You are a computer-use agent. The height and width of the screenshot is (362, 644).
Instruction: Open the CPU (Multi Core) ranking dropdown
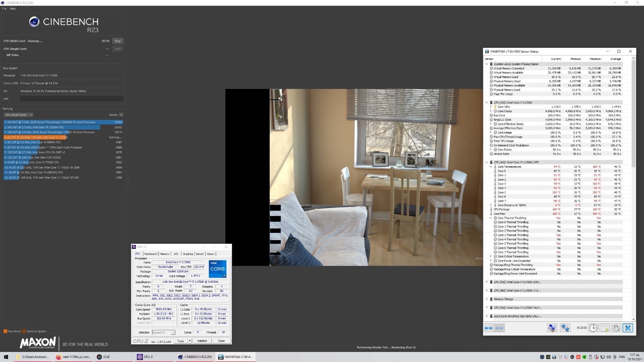(19, 115)
